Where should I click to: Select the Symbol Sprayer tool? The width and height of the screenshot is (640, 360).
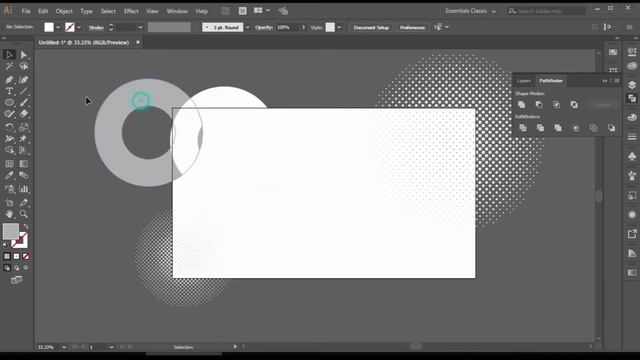coord(9,189)
